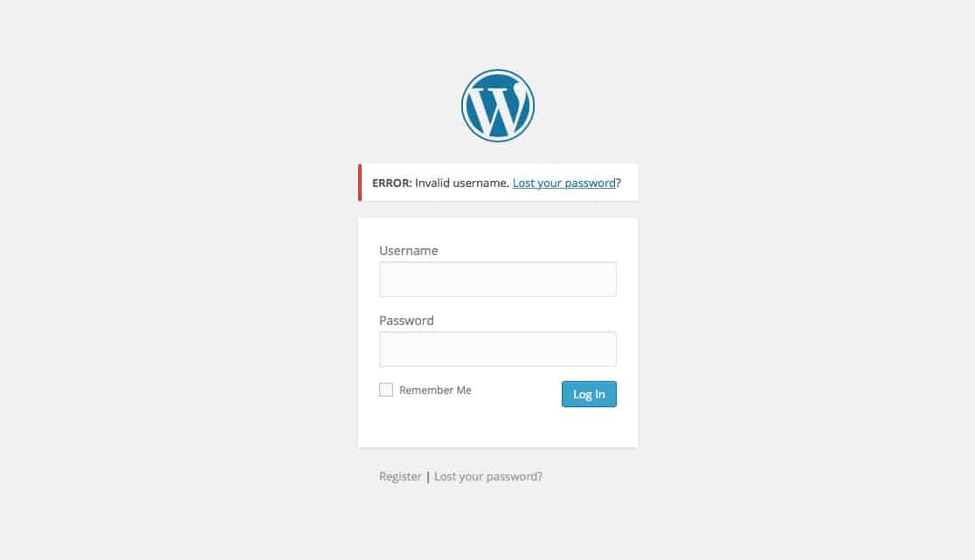Focus the Password input field
The width and height of the screenshot is (975, 560).
coord(497,349)
